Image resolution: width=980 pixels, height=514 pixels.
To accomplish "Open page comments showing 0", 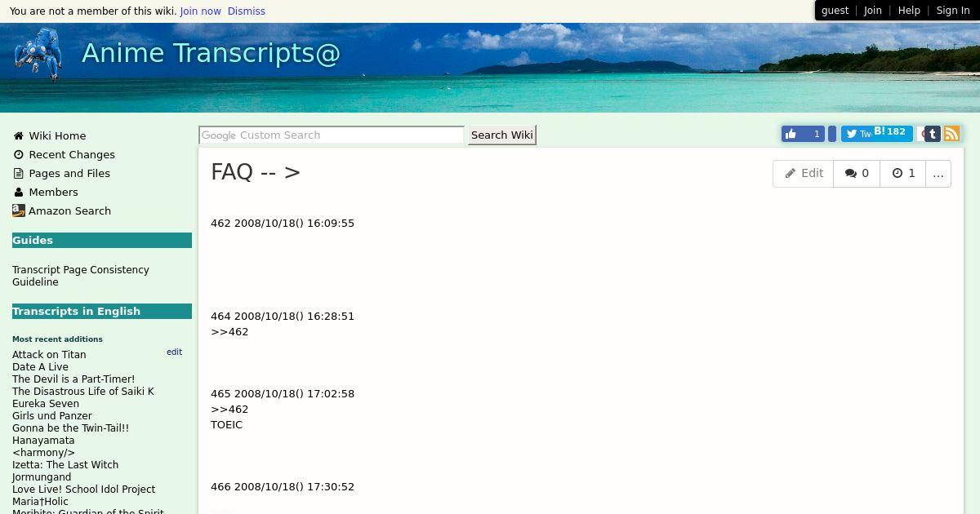I will (857, 174).
